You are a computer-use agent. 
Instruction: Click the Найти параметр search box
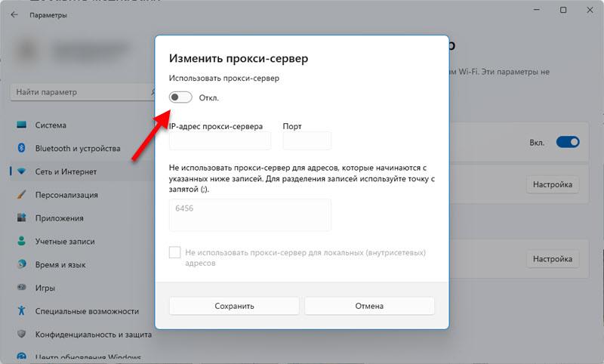coord(83,92)
